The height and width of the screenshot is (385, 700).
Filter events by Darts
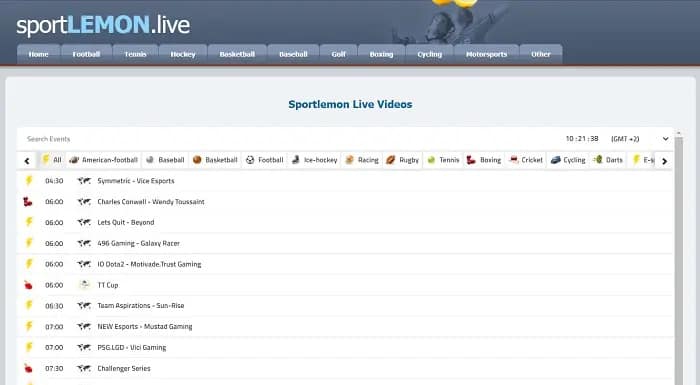pos(608,160)
